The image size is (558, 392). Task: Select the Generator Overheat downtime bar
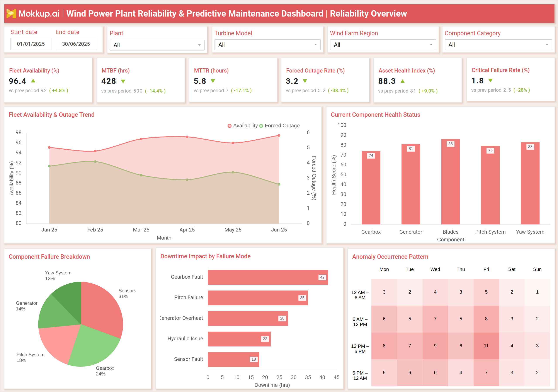pyautogui.click(x=248, y=318)
